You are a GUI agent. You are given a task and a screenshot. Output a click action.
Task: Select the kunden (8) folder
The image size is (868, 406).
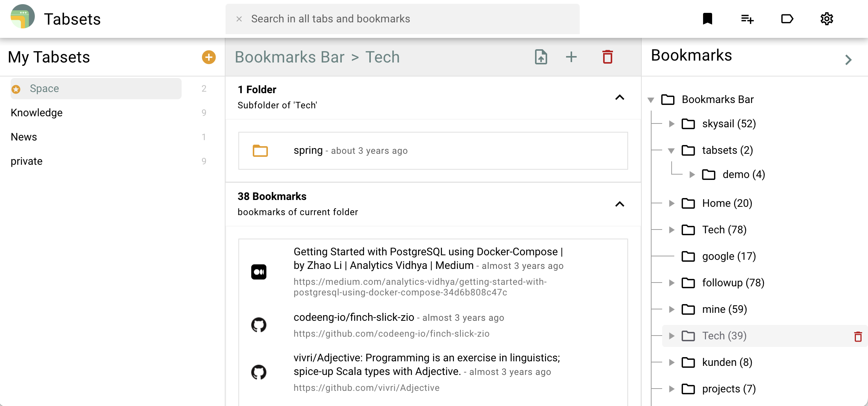(x=727, y=362)
